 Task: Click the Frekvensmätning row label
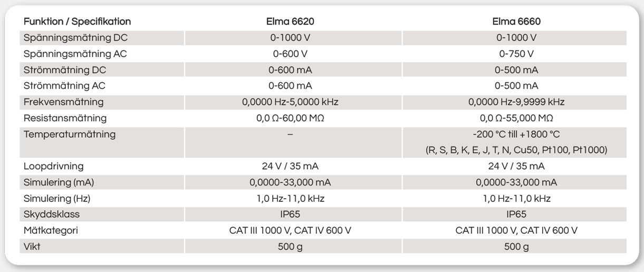tap(63, 102)
